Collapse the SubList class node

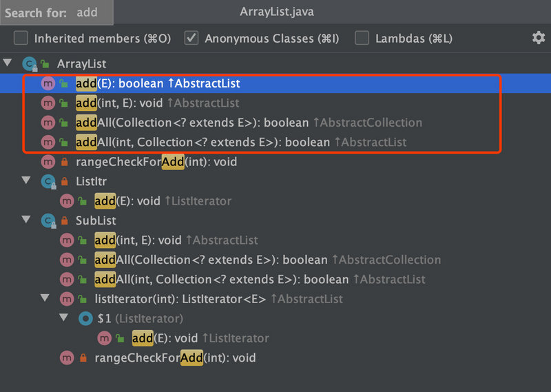click(x=27, y=220)
